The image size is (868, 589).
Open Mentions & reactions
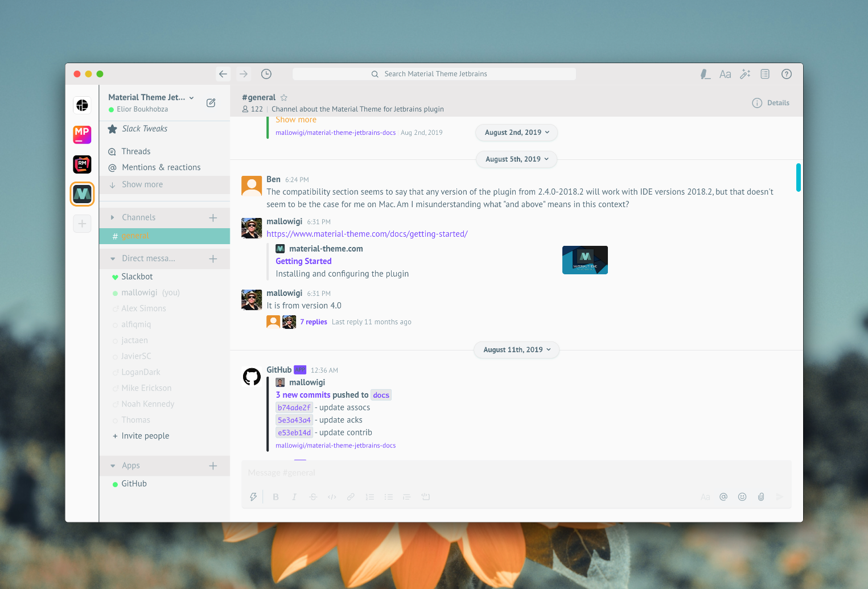[164, 167]
